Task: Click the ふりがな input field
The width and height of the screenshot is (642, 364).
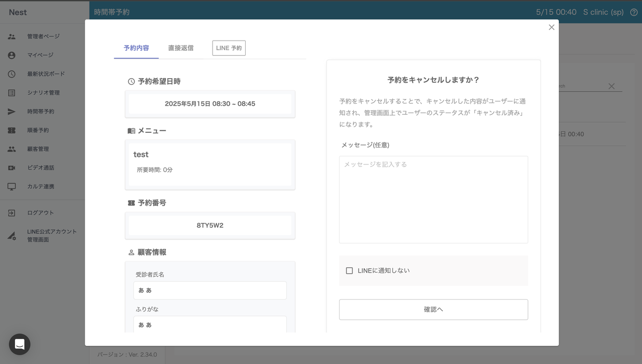Action: click(210, 324)
